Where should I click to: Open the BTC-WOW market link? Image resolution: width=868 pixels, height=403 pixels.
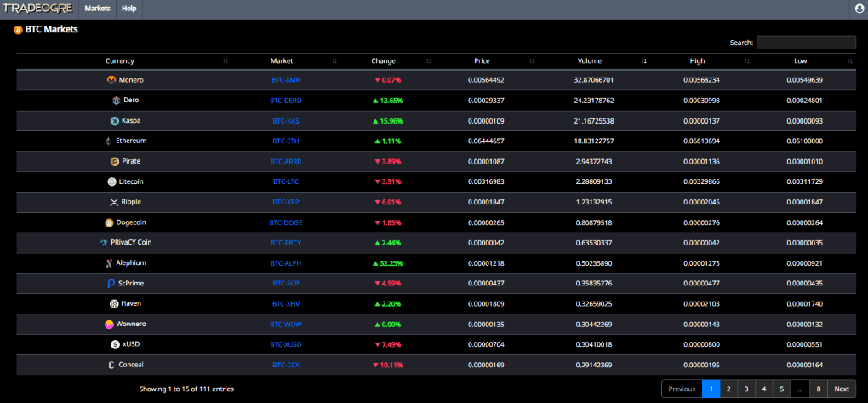[286, 325]
